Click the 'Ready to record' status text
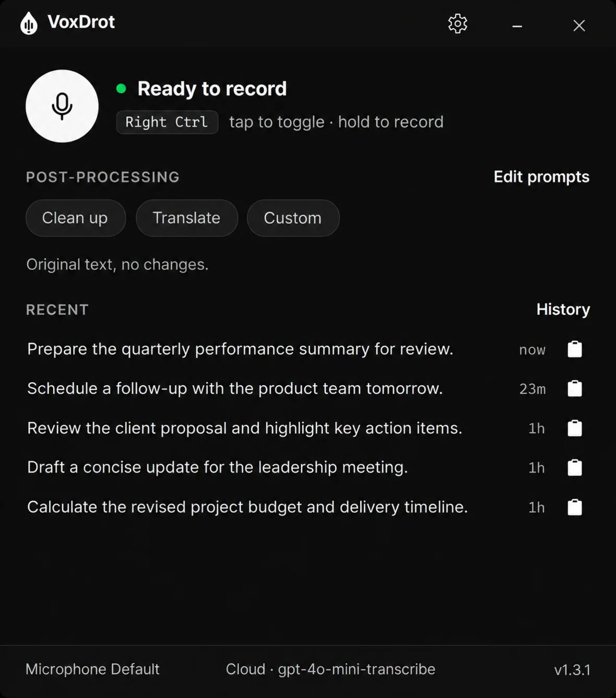 [212, 89]
